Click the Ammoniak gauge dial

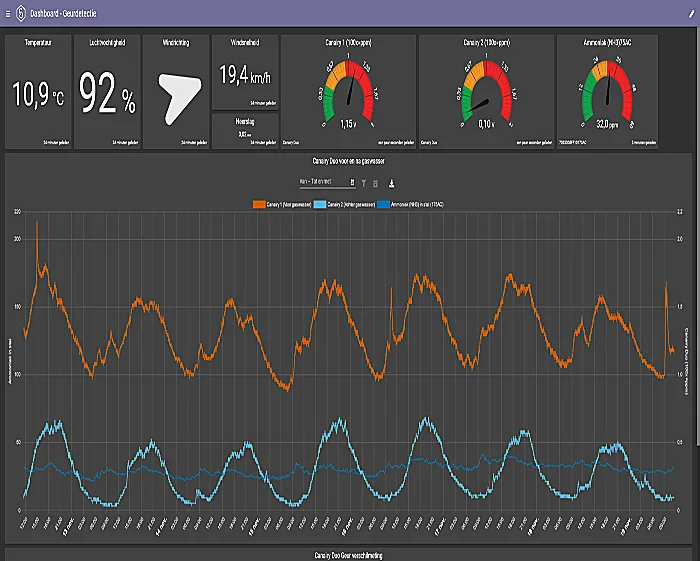point(607,89)
